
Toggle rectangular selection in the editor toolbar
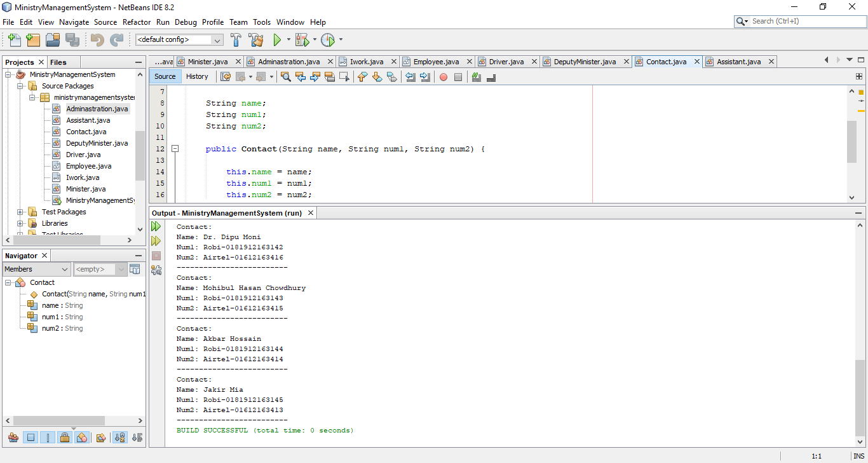344,76
